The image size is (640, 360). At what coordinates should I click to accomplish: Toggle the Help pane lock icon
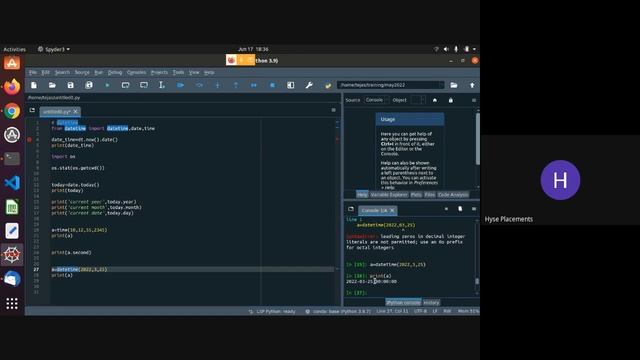[451, 100]
